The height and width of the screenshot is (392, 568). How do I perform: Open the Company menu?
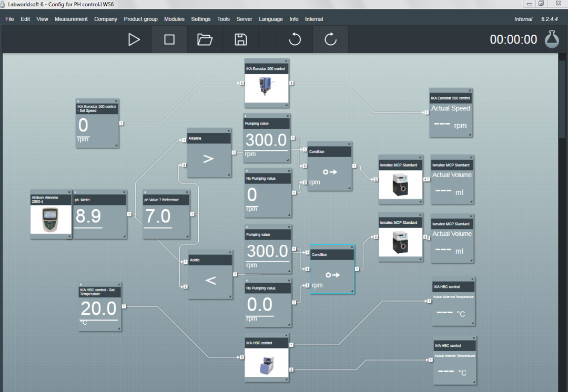click(x=106, y=19)
